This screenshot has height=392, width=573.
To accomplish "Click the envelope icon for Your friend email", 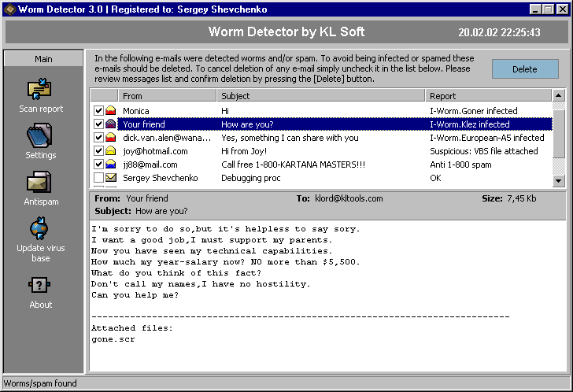I will pos(111,124).
